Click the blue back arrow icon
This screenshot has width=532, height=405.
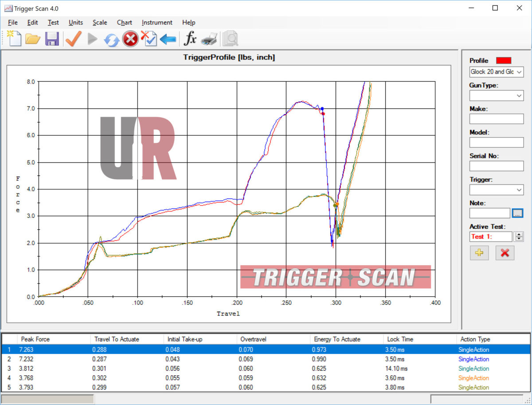(x=168, y=39)
